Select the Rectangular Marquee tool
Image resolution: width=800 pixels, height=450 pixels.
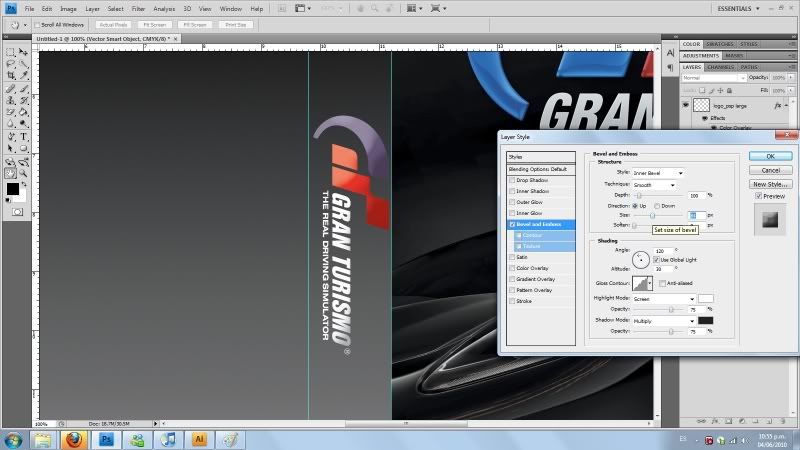[11, 52]
